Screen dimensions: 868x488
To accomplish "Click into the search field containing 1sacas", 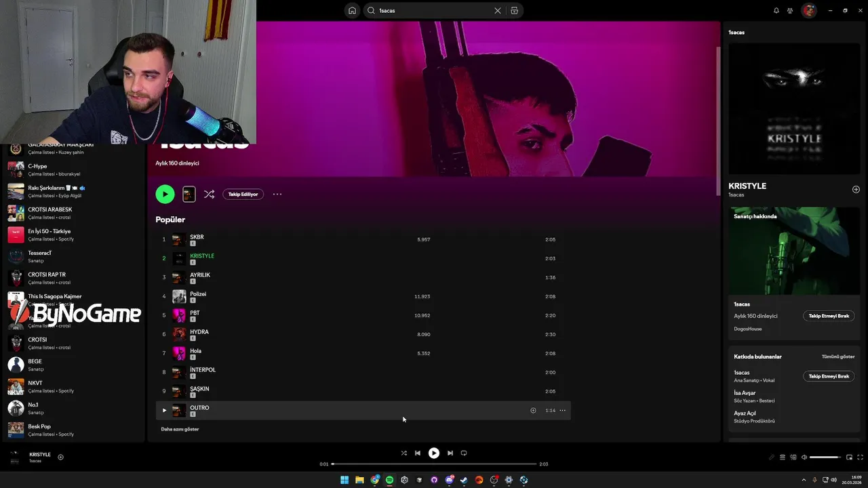I will (x=434, y=10).
